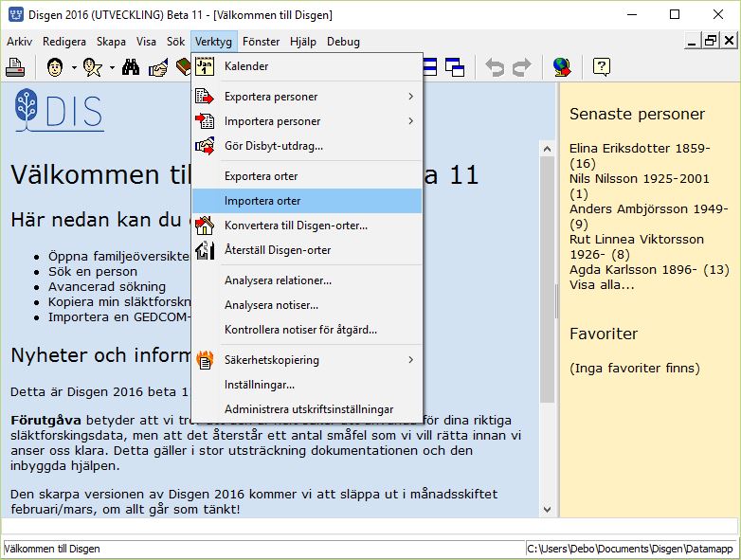Image resolution: width=741 pixels, height=560 pixels.
Task: Select Administrera utskriftsinställningar menu item
Action: pyautogui.click(x=307, y=409)
